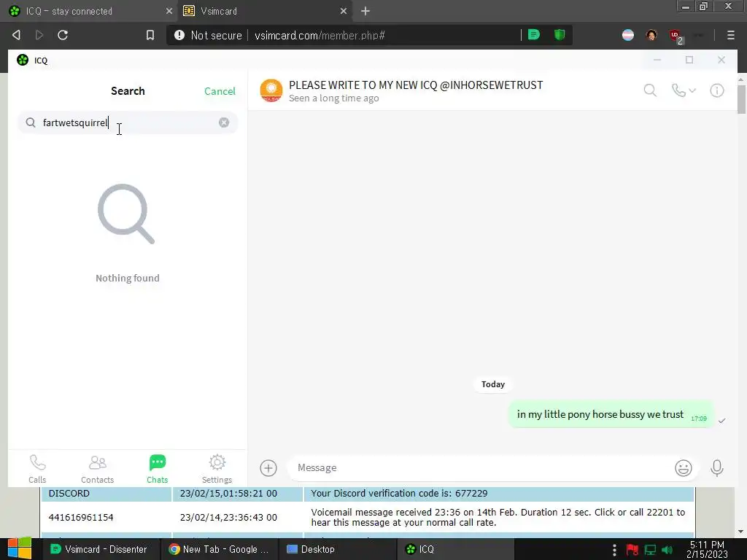This screenshot has width=747, height=560.
Task: Close the ICQ – stay connected browser tab
Action: point(169,11)
